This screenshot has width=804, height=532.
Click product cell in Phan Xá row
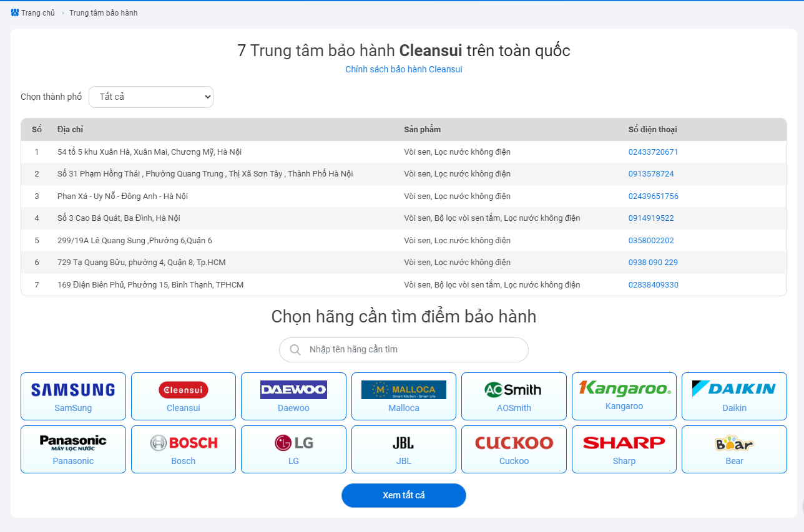pyautogui.click(x=457, y=196)
